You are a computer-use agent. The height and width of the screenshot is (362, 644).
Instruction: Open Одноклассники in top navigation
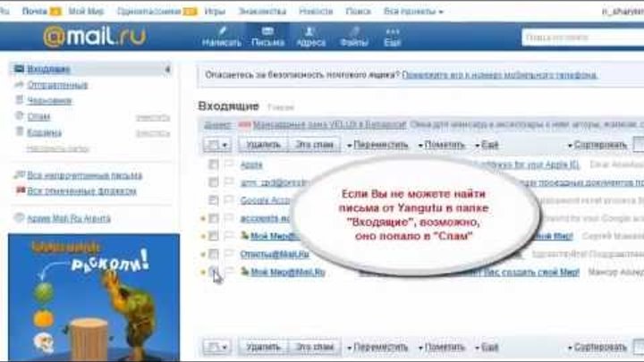pyautogui.click(x=148, y=12)
